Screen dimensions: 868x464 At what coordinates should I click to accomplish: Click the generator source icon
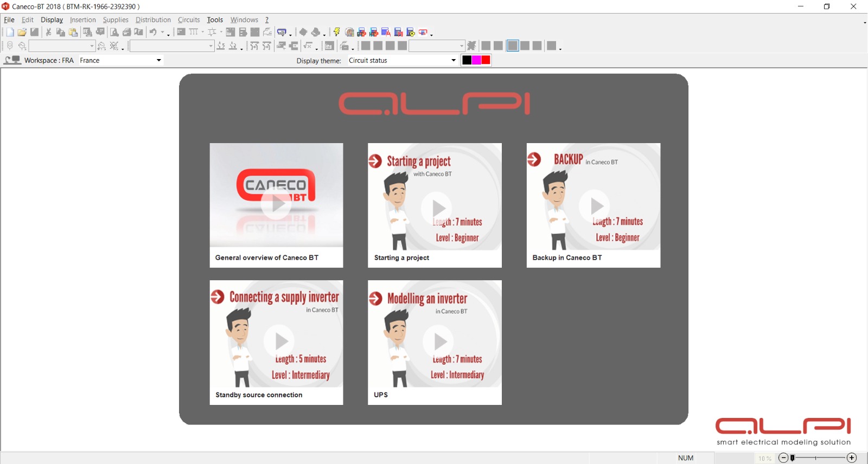[x=22, y=46]
